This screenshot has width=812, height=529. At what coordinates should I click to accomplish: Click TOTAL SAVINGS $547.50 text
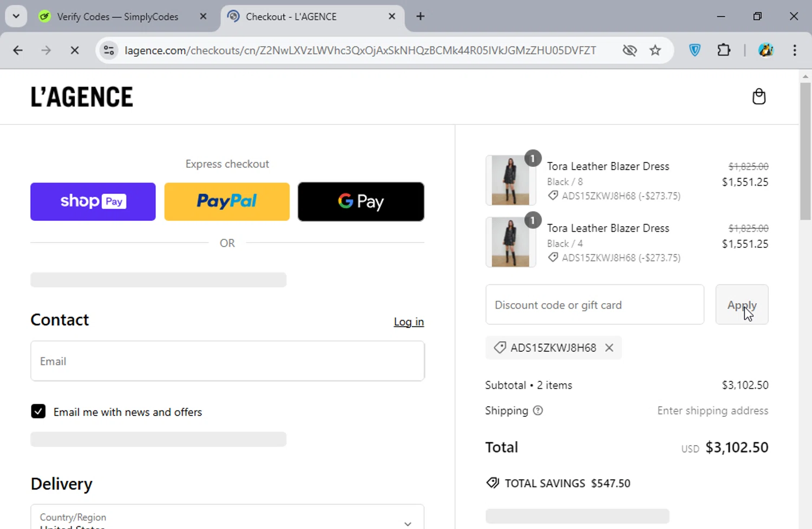tap(567, 483)
